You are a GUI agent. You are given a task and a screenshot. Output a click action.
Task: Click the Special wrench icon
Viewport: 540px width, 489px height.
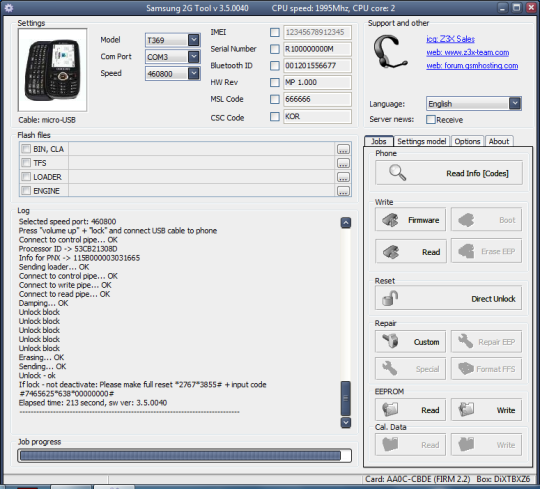point(390,368)
